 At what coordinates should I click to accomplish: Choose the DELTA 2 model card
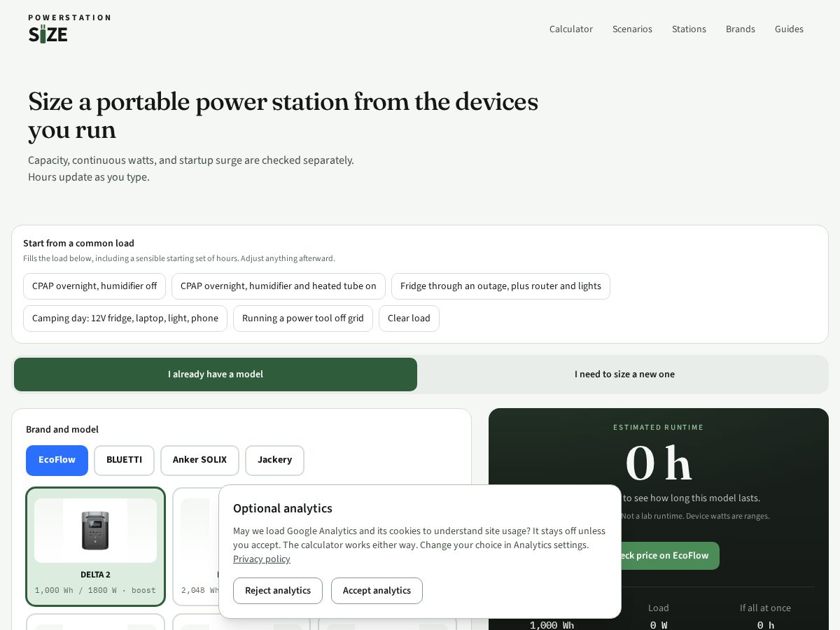[x=95, y=547]
